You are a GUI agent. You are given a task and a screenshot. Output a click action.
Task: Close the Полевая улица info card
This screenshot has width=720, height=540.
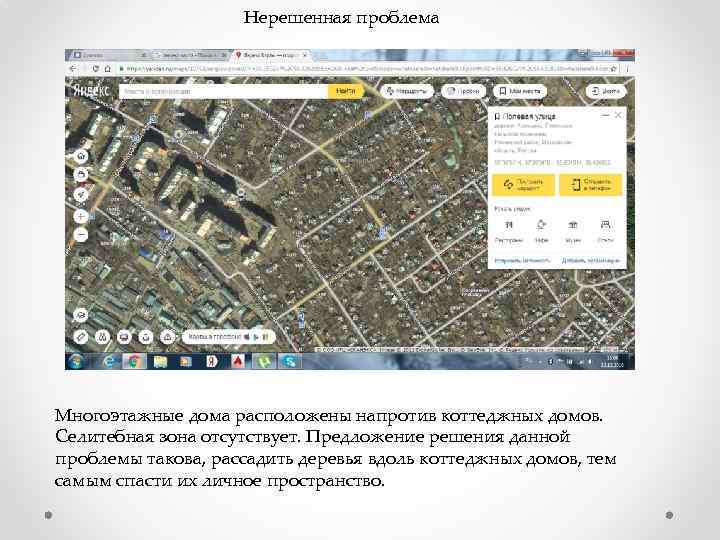tap(618, 115)
